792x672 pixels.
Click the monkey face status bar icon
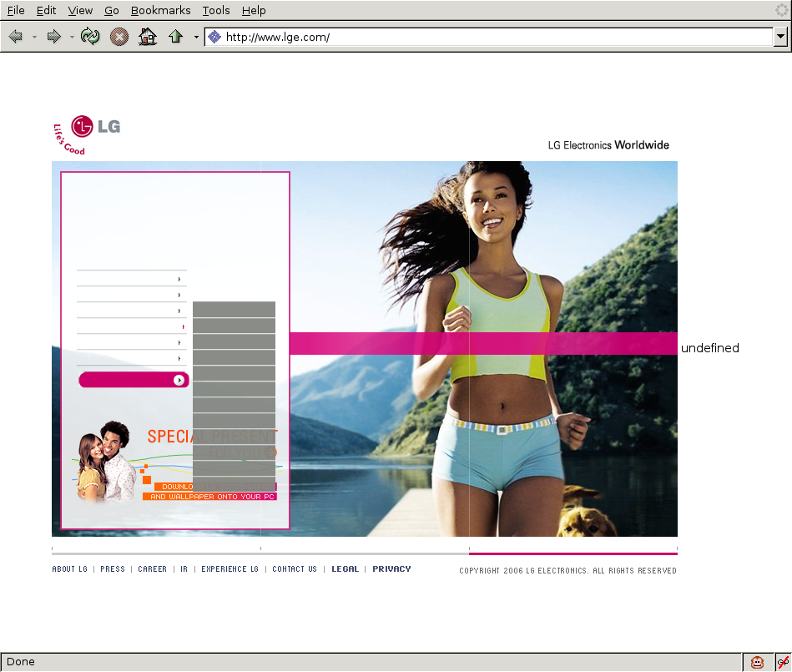coord(757,662)
